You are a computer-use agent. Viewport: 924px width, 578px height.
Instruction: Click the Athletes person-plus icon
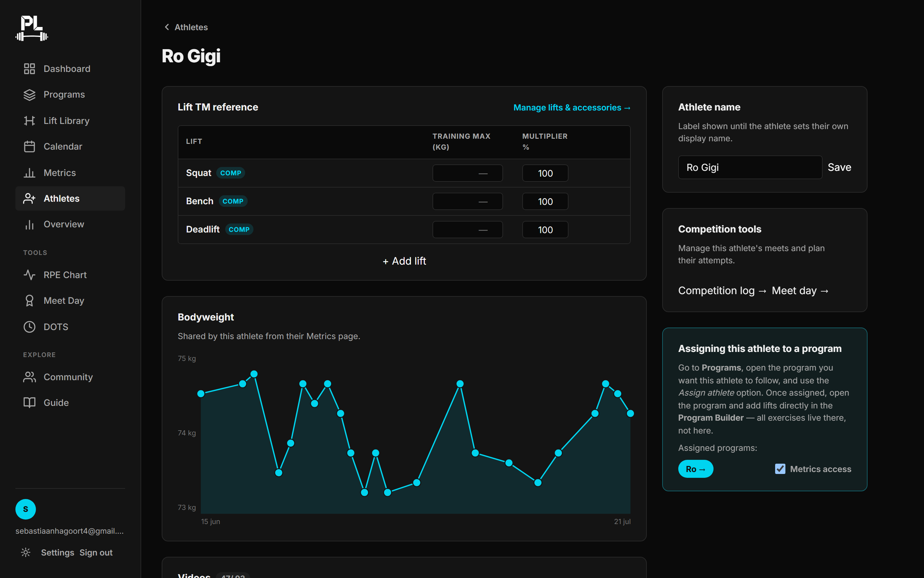[30, 198]
